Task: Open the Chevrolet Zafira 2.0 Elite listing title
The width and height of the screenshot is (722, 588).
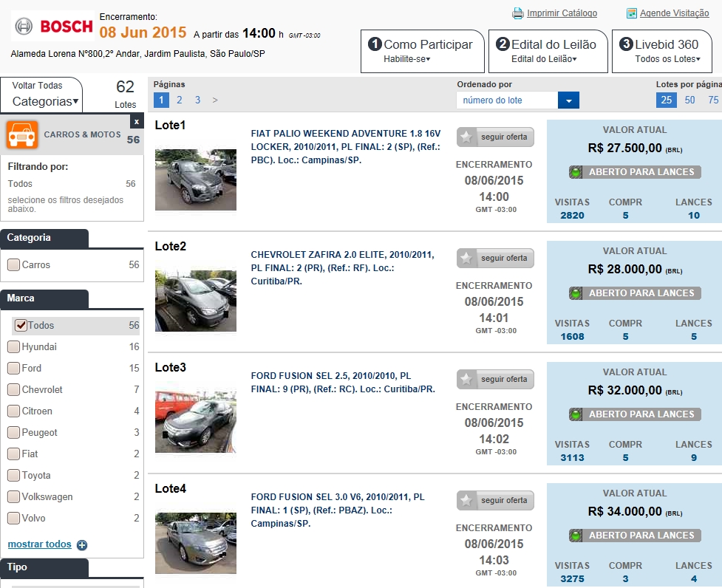Action: click(343, 267)
